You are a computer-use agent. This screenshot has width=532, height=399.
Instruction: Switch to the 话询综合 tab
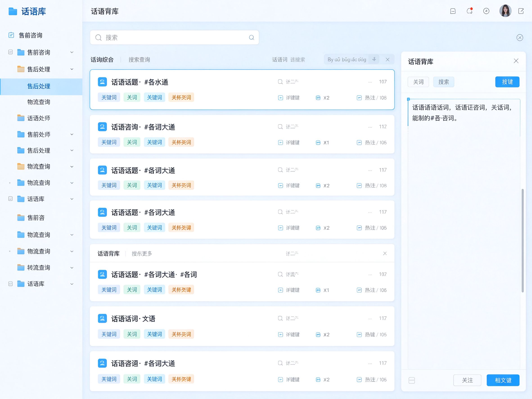pyautogui.click(x=102, y=59)
